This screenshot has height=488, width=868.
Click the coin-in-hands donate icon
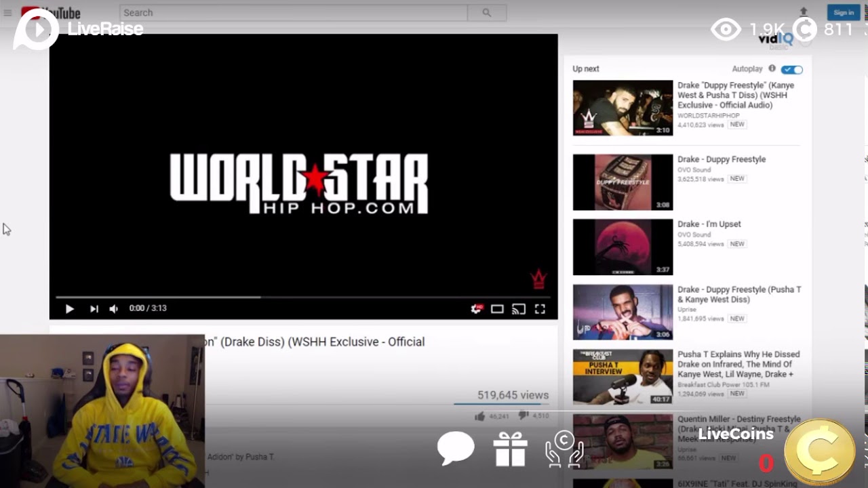pyautogui.click(x=564, y=449)
